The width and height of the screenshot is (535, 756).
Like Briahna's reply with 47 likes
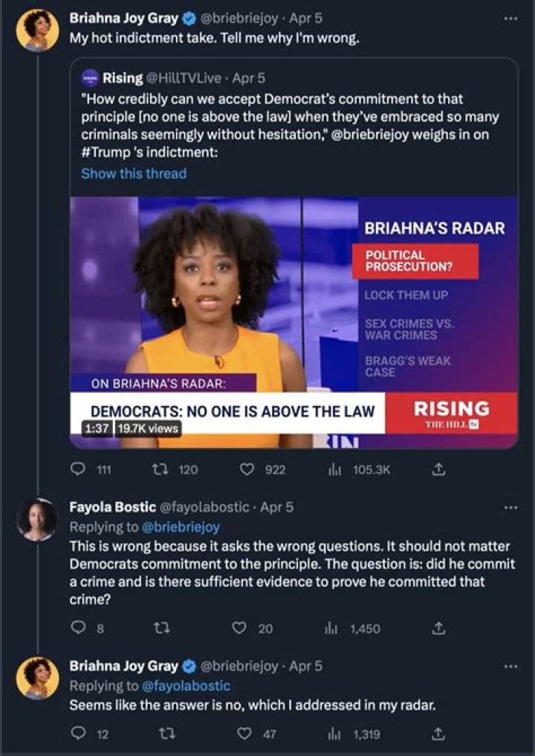tap(239, 734)
